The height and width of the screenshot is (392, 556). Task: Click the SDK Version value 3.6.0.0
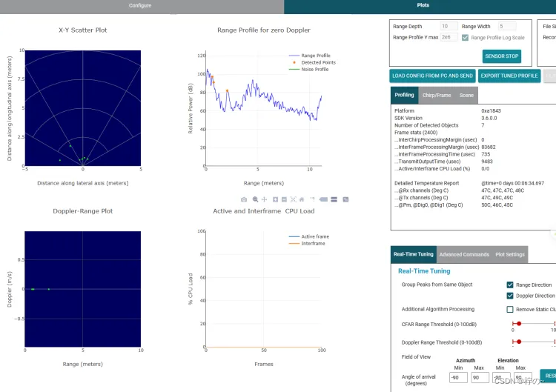[x=489, y=118]
